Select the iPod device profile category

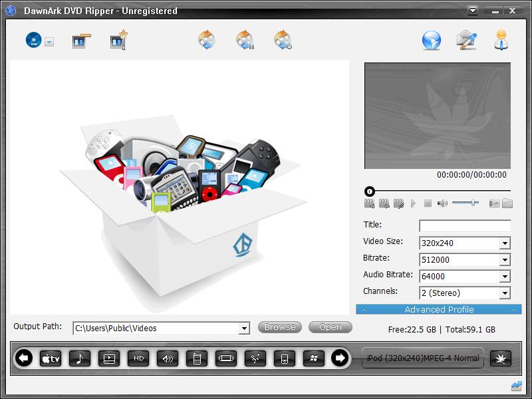coord(285,358)
